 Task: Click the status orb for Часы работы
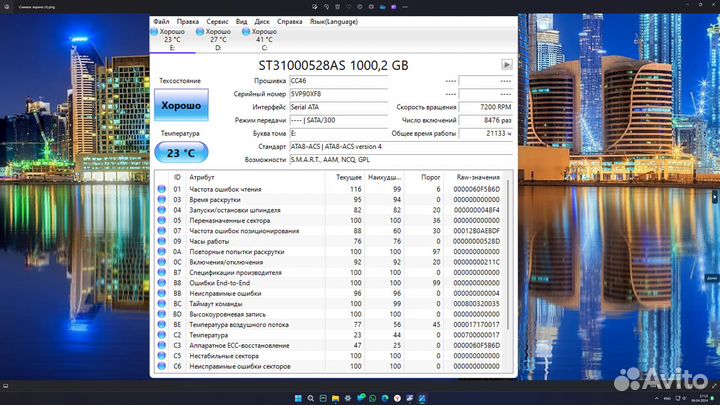(x=162, y=241)
